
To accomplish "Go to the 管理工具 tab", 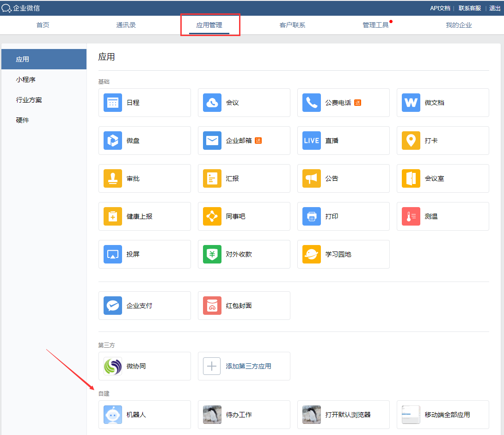I will coord(375,25).
